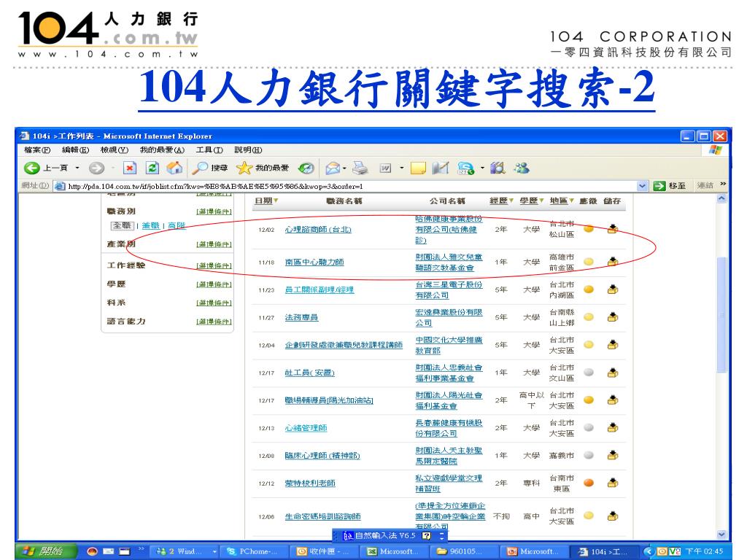Click the 自然輸入法 V6.5 input method bar
This screenshot has width=747, height=560.
[x=390, y=536]
